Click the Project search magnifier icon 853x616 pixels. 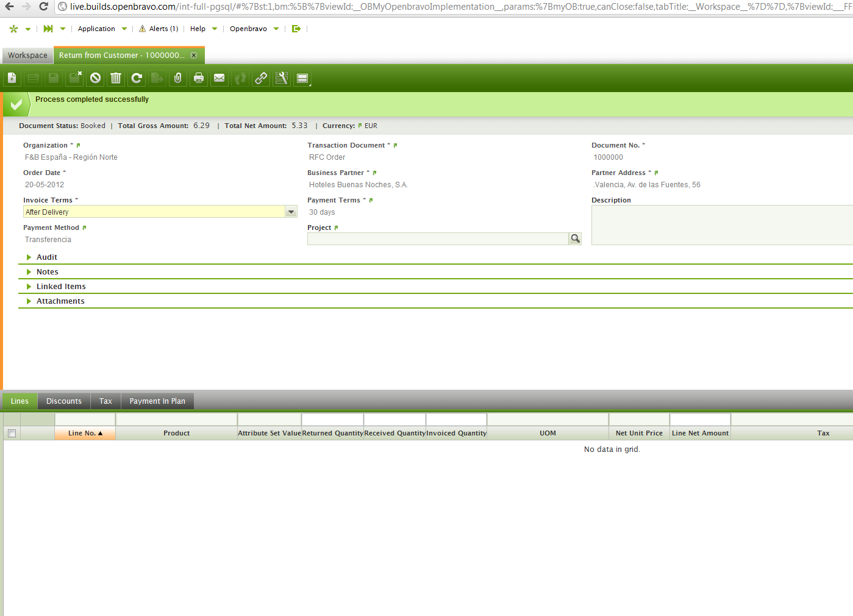(575, 238)
